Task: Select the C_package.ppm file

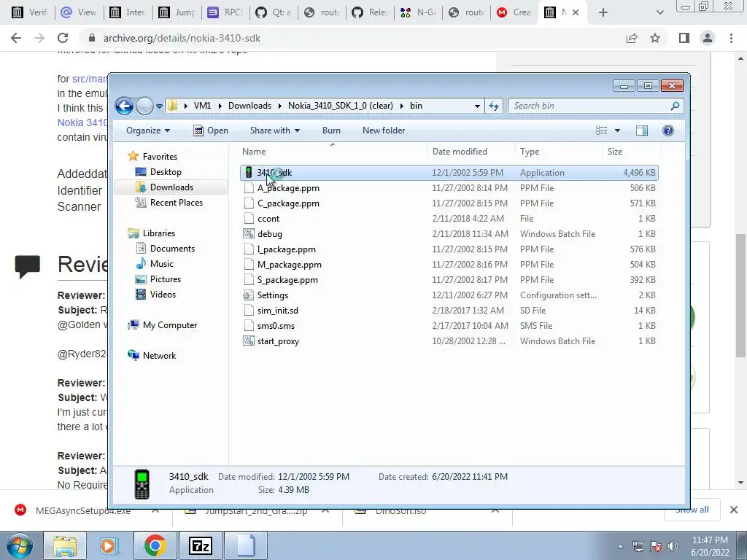Action: pyautogui.click(x=288, y=203)
